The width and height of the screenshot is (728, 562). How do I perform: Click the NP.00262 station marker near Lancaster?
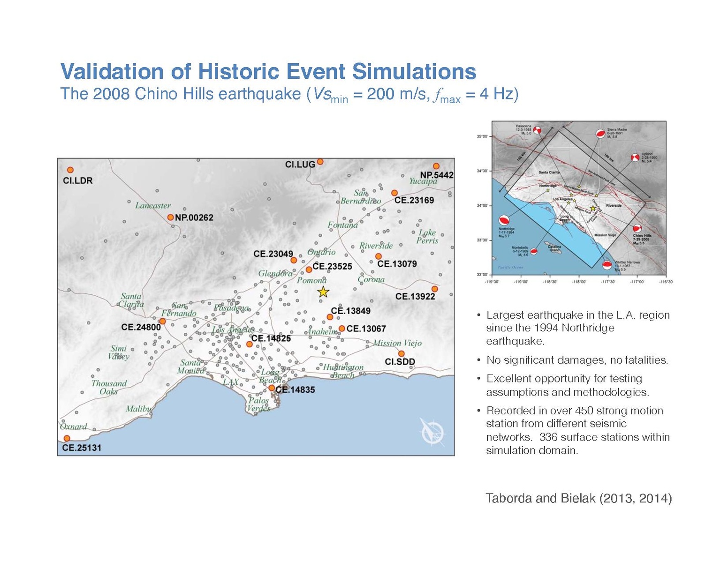click(171, 217)
